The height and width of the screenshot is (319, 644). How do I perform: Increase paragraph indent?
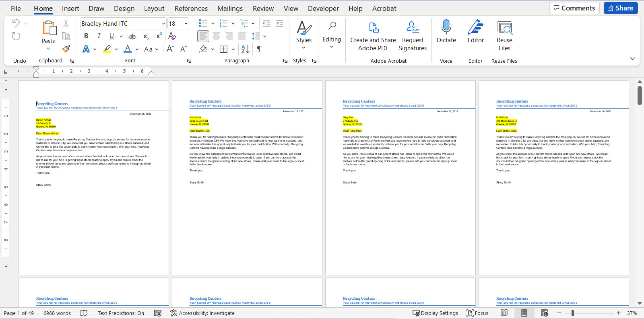coord(279,23)
